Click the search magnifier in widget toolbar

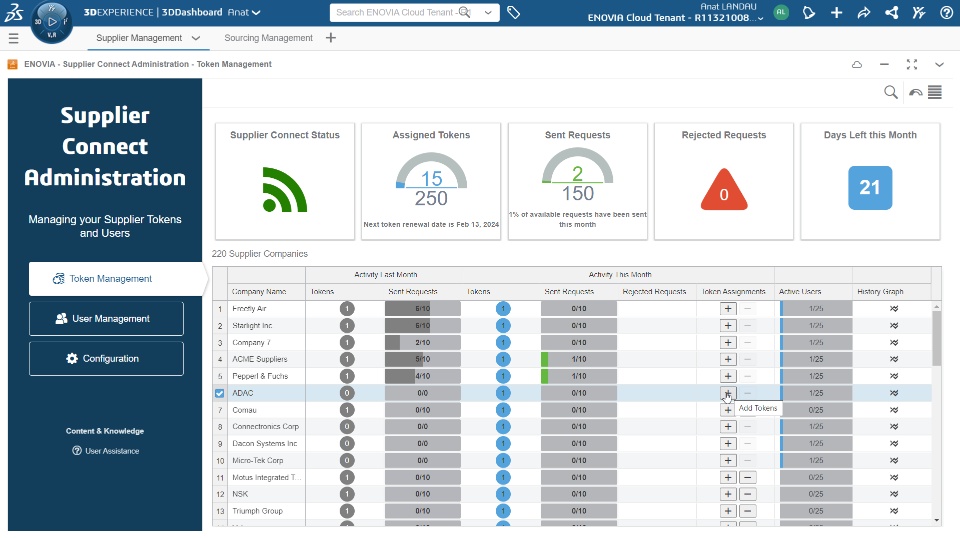click(x=891, y=92)
